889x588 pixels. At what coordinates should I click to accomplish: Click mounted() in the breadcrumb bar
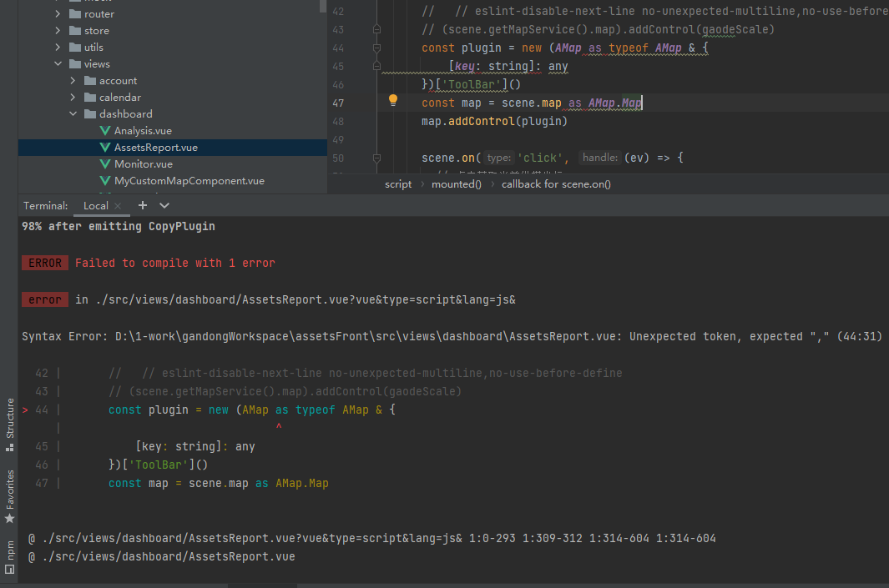tap(456, 183)
